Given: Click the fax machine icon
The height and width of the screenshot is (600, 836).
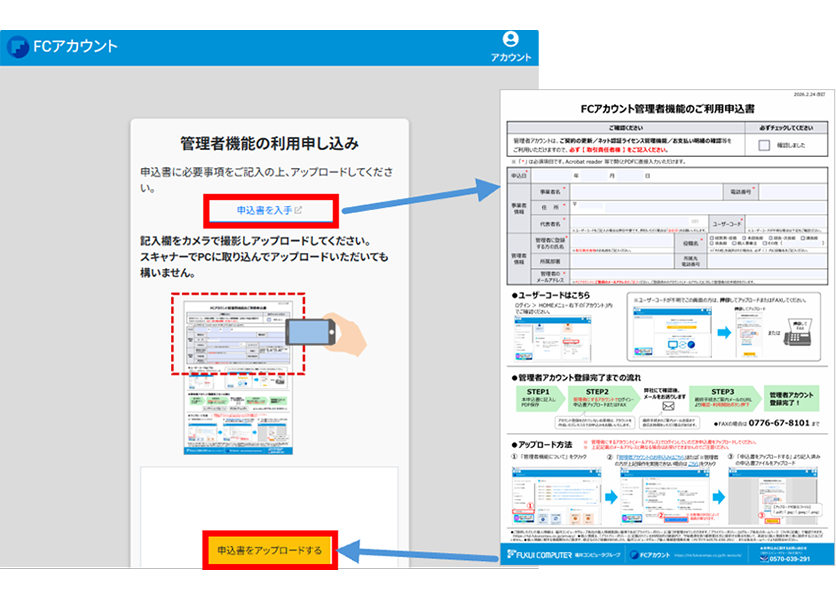Looking at the screenshot, I should coord(797,333).
